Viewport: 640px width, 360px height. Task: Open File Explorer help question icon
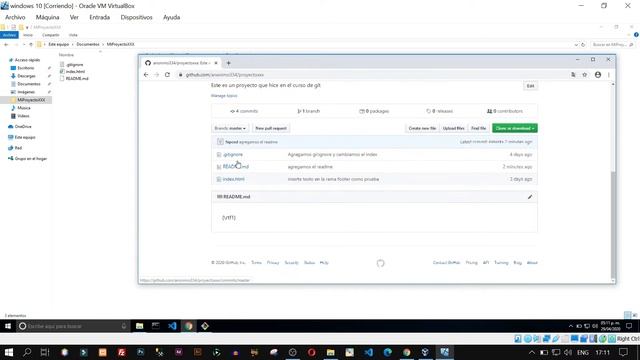(x=636, y=35)
